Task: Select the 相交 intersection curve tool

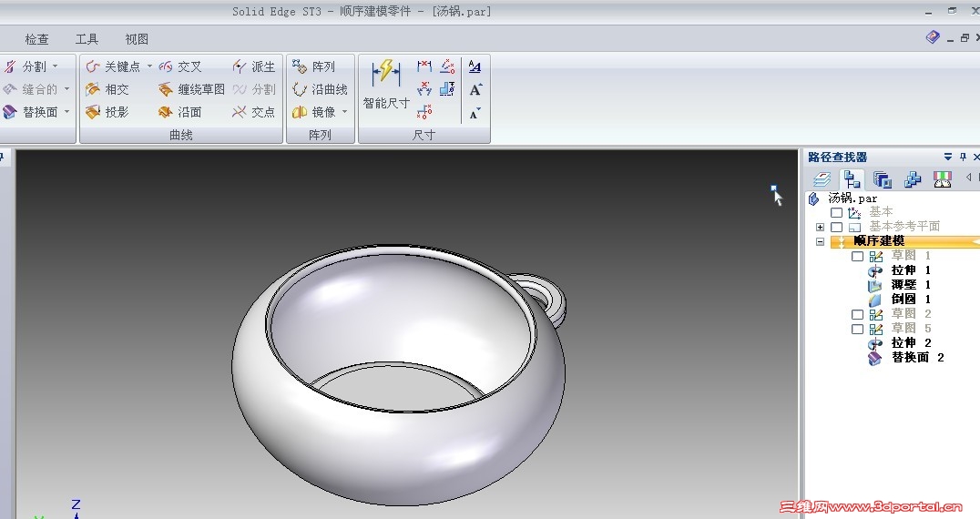Action: click(x=107, y=89)
